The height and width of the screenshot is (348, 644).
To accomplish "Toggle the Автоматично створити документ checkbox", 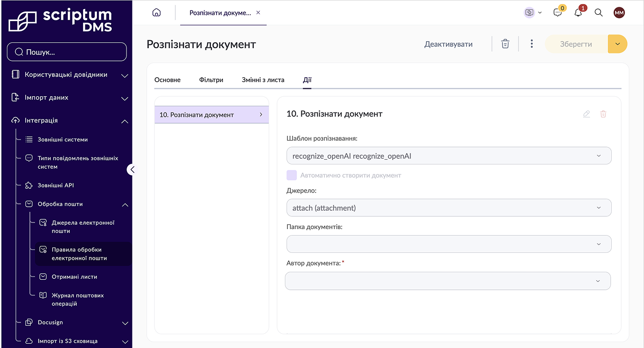I will 292,175.
